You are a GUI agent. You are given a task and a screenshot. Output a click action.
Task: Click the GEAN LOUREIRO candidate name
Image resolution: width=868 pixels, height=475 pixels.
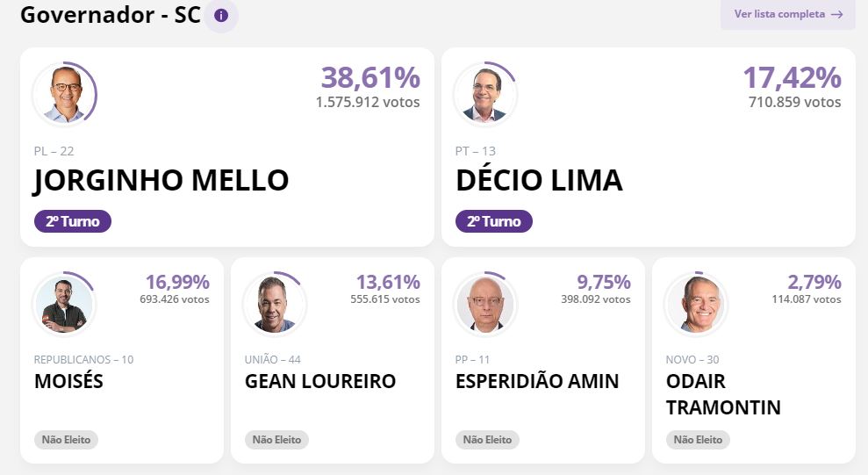(x=320, y=381)
